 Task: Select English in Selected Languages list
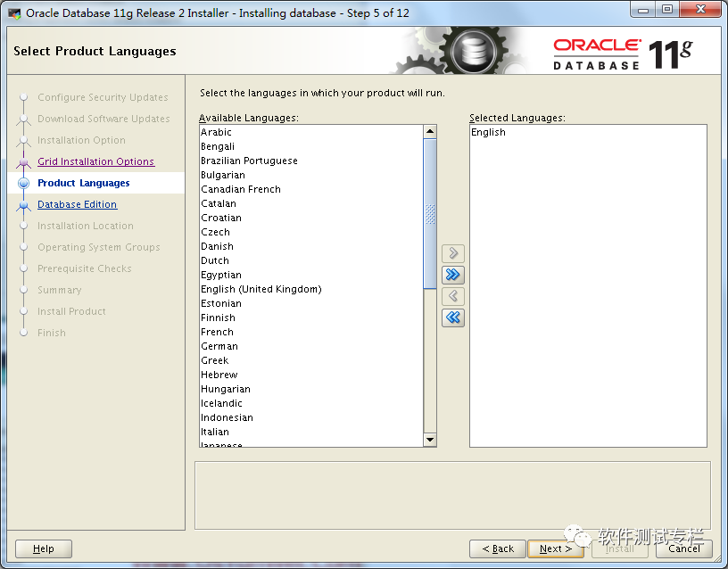pyautogui.click(x=588, y=132)
